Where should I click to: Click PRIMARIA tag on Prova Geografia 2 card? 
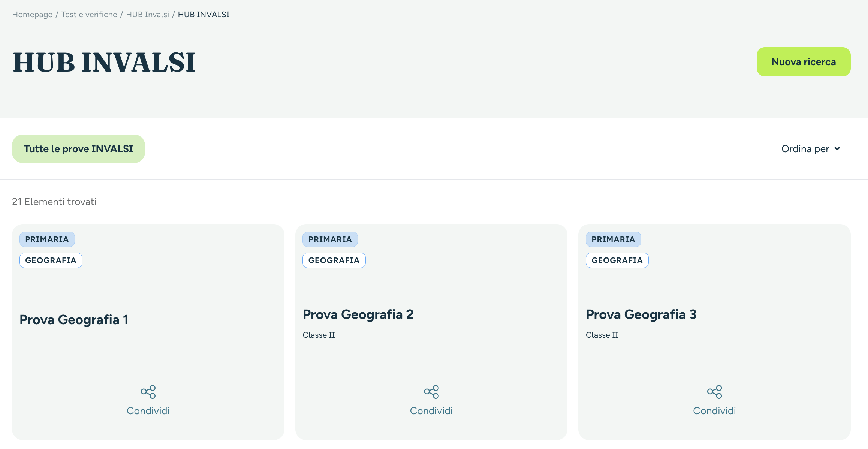click(330, 239)
